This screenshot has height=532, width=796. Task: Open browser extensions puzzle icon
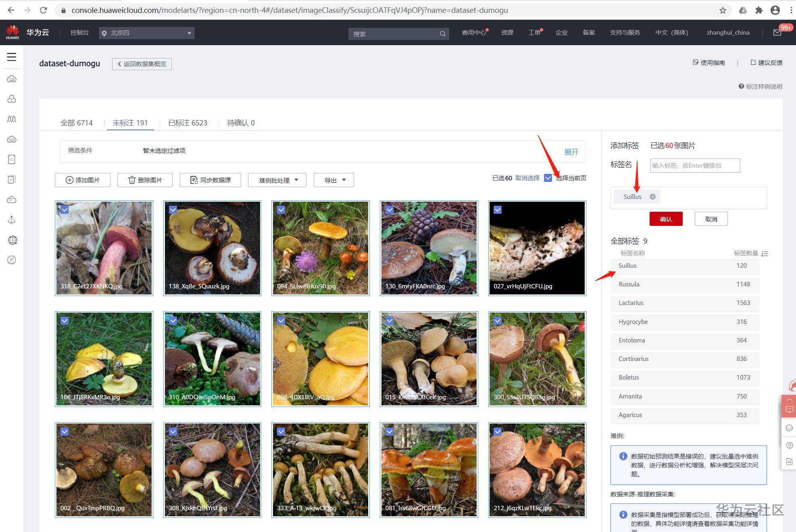coord(759,10)
